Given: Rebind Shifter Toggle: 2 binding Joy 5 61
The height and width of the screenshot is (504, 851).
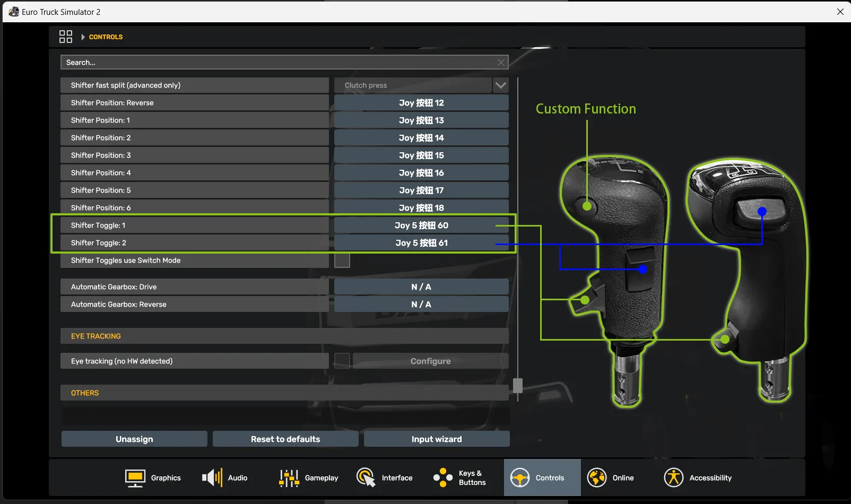Looking at the screenshot, I should 422,243.
